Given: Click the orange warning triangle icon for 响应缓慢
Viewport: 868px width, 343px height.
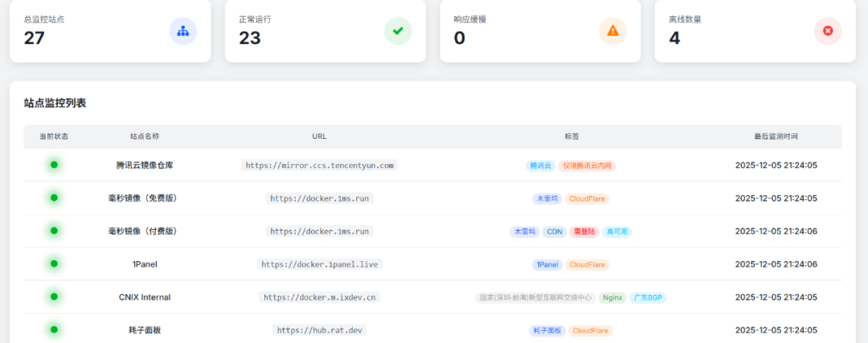Looking at the screenshot, I should 612,31.
